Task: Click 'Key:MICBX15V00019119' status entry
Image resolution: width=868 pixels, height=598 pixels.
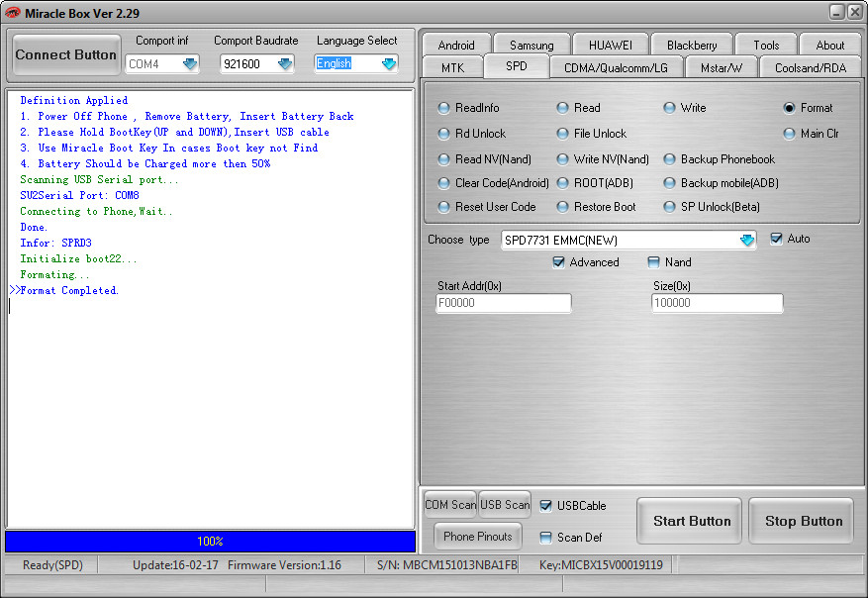Action: point(601,564)
